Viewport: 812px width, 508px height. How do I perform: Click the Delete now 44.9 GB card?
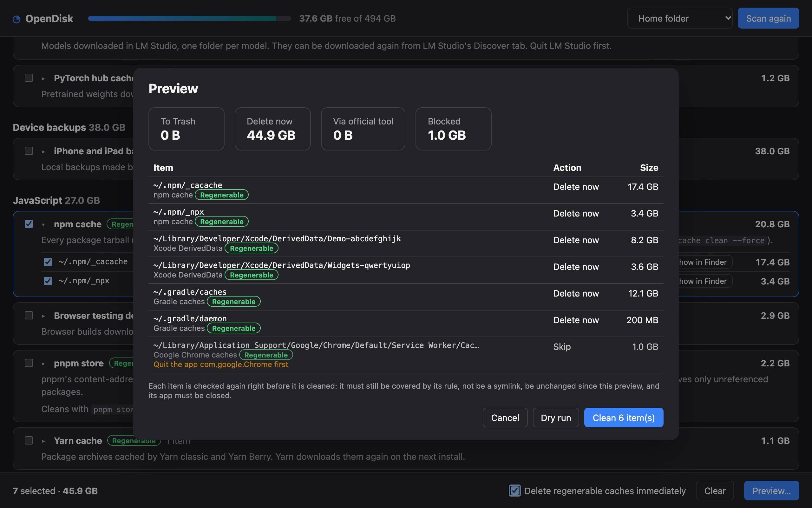272,129
